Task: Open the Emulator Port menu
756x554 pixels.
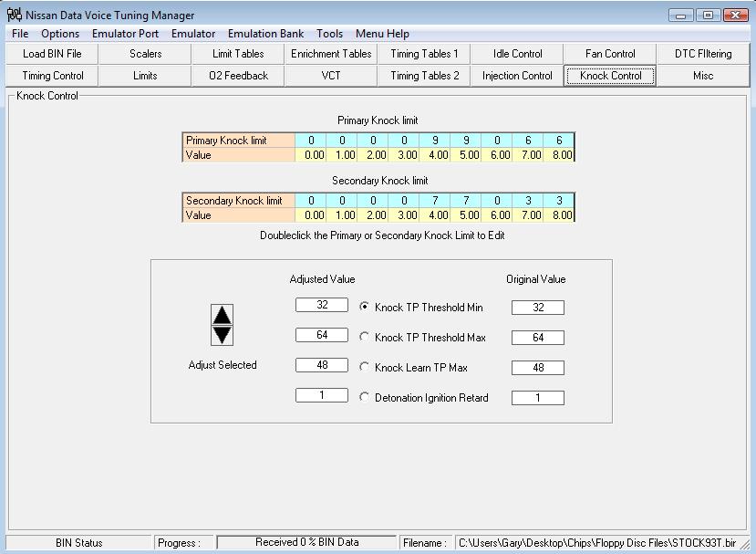Action: pyautogui.click(x=125, y=34)
